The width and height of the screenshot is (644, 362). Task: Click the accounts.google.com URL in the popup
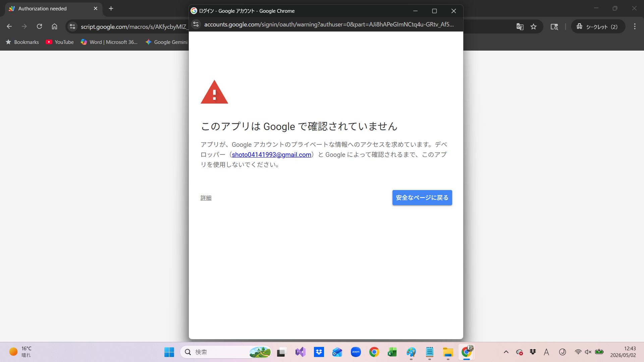point(329,24)
